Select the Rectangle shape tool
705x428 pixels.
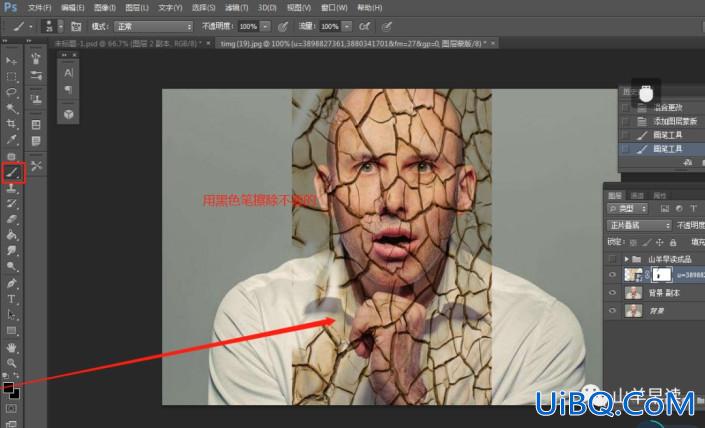(x=11, y=331)
